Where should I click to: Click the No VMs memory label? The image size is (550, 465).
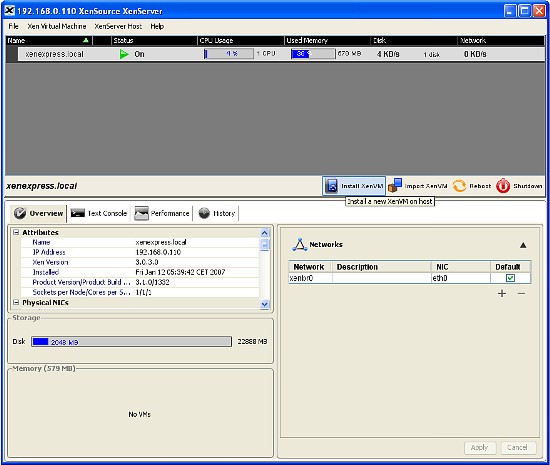click(x=139, y=415)
